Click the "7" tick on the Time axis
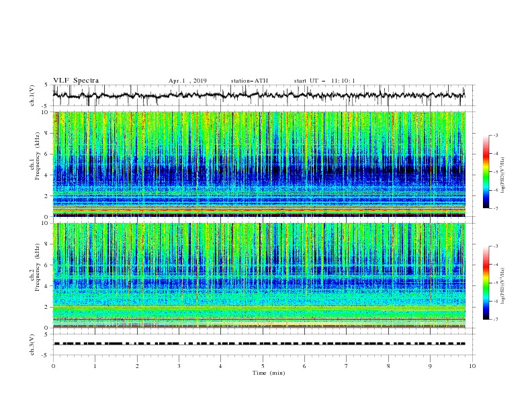This screenshot has height=411, width=532. [347, 366]
